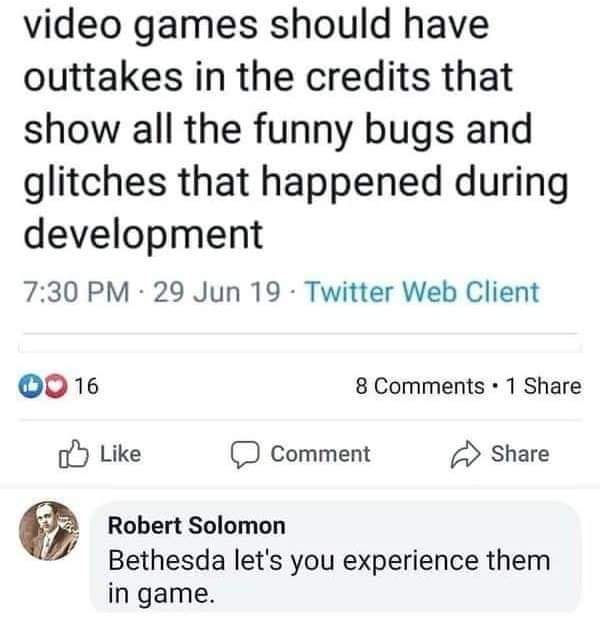Open the 8 Comments list
The width and height of the screenshot is (600, 623).
click(x=420, y=386)
